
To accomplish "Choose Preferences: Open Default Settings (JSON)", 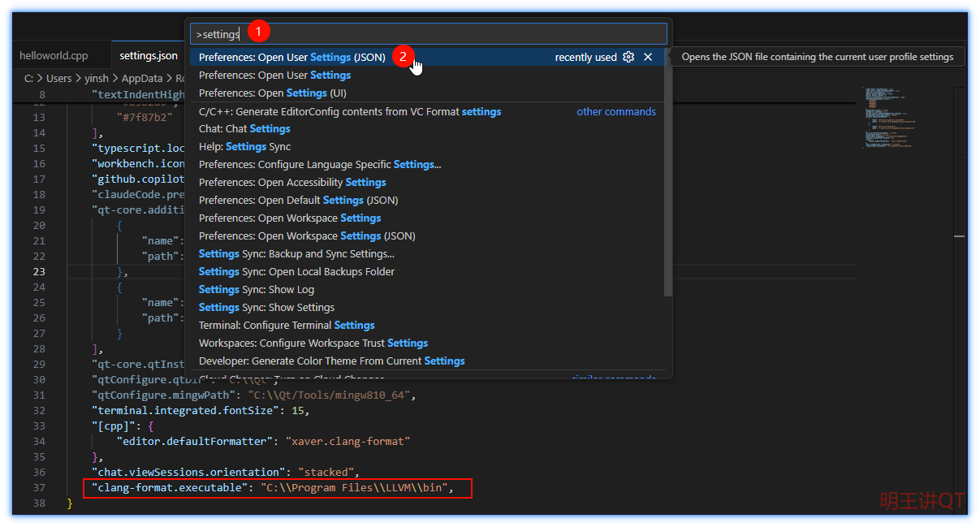I will click(298, 201).
